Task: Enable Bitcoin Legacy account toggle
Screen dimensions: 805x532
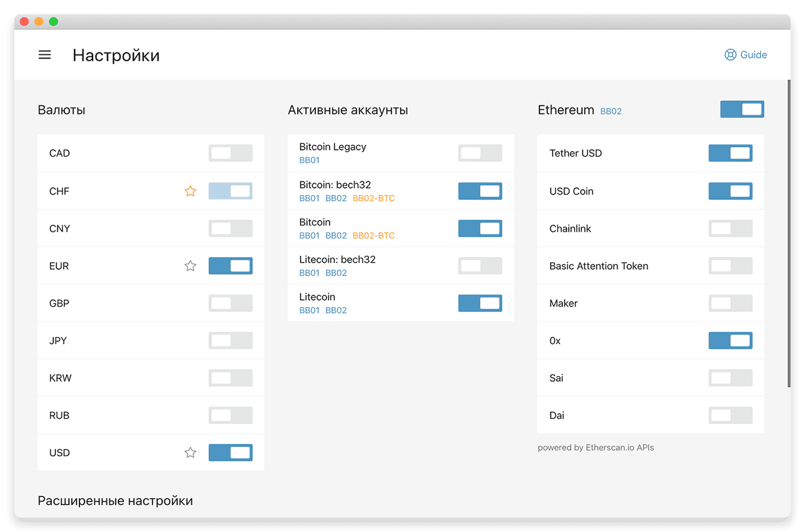Action: (480, 153)
